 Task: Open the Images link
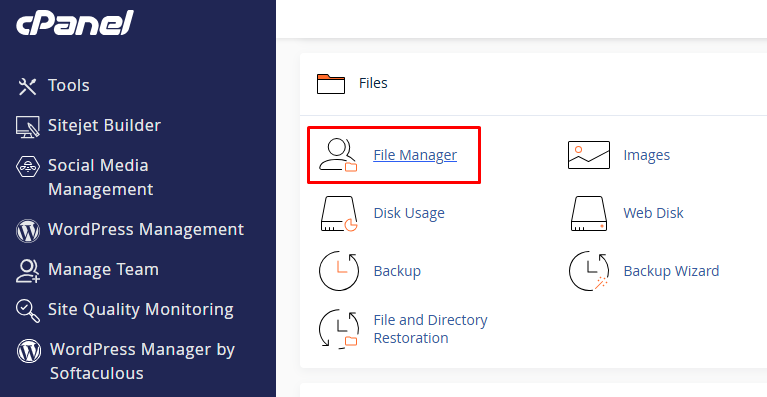click(x=646, y=155)
